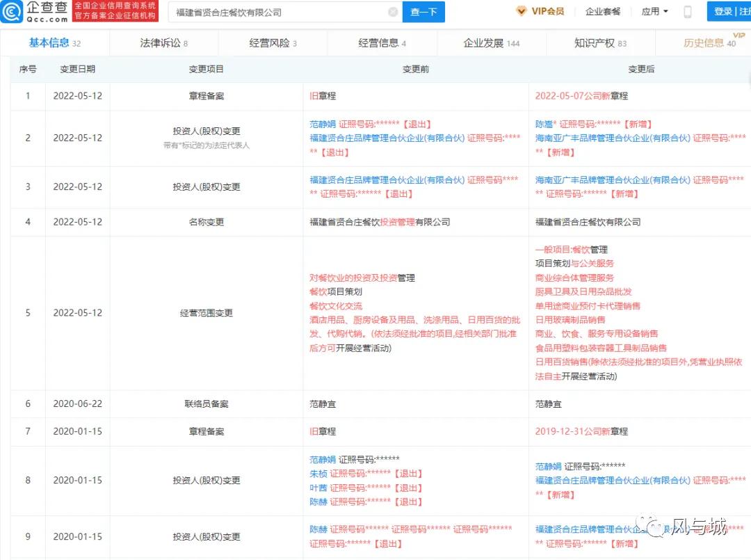Open the VIP会员 link
The image size is (751, 560).
[x=547, y=11]
